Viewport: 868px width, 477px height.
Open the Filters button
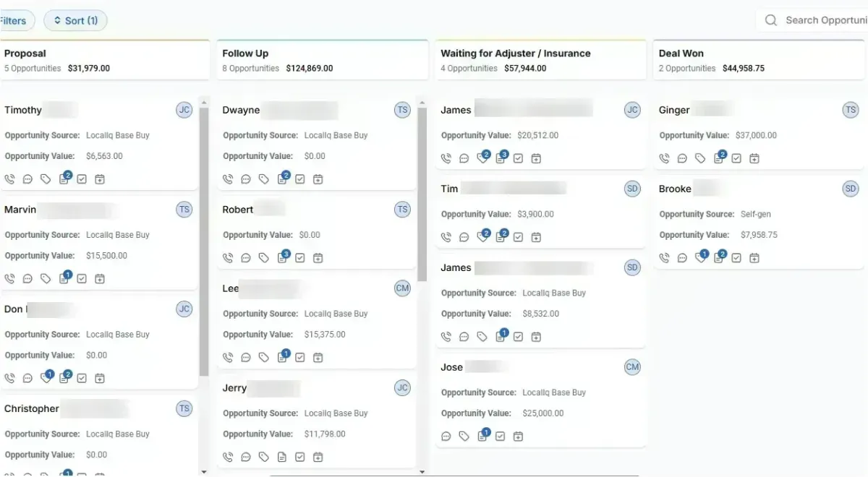(14, 20)
